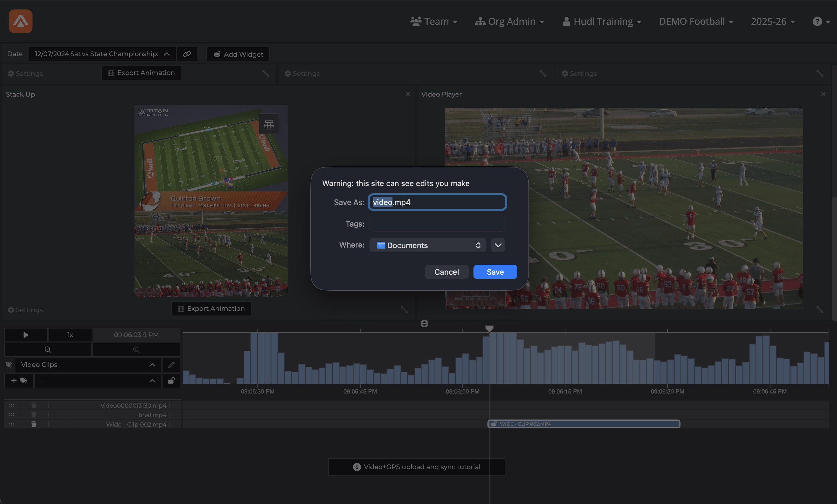Delete video0000013130.mp4 with its trash icon
Viewport: 837px width, 504px height.
pos(34,405)
